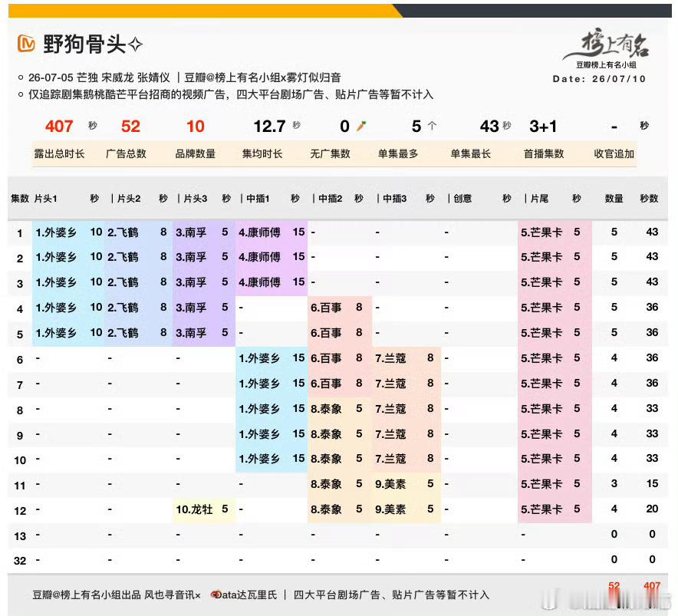
Task: Click seconds total 20 in episode 12 row
Action: (652, 509)
